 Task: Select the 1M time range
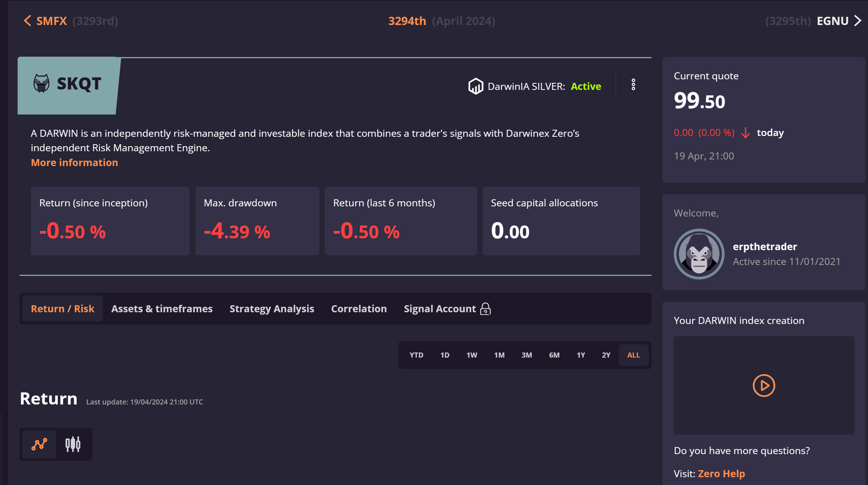pos(499,355)
